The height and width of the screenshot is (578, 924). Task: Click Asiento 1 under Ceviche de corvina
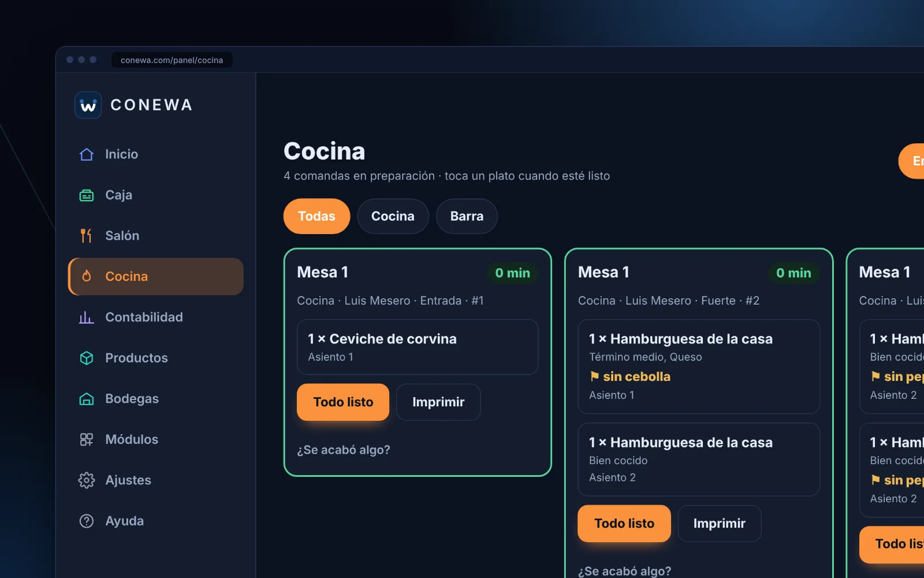pos(331,357)
